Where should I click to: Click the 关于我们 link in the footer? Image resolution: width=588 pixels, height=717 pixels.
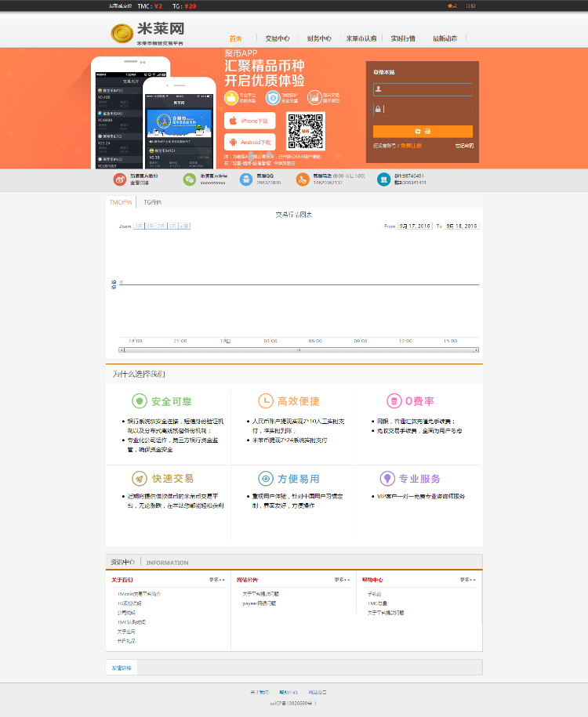pos(260,692)
